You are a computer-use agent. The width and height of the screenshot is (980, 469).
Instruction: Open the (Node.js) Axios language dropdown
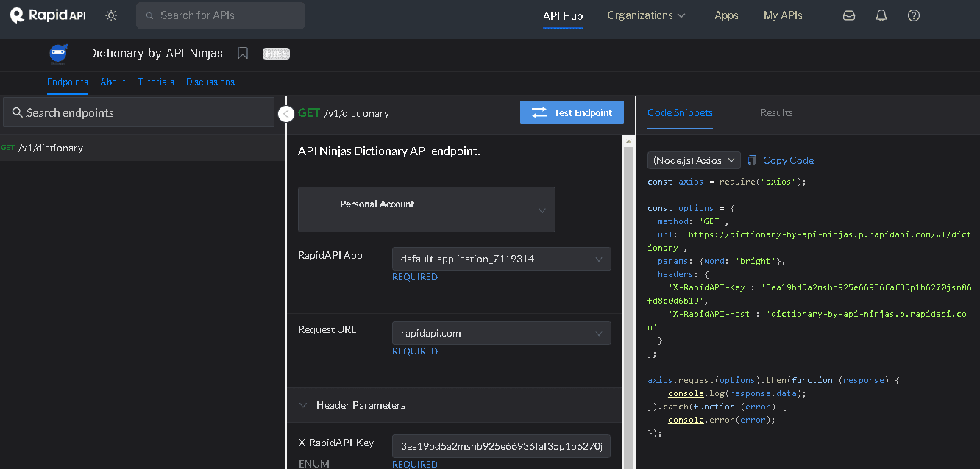pyautogui.click(x=694, y=160)
